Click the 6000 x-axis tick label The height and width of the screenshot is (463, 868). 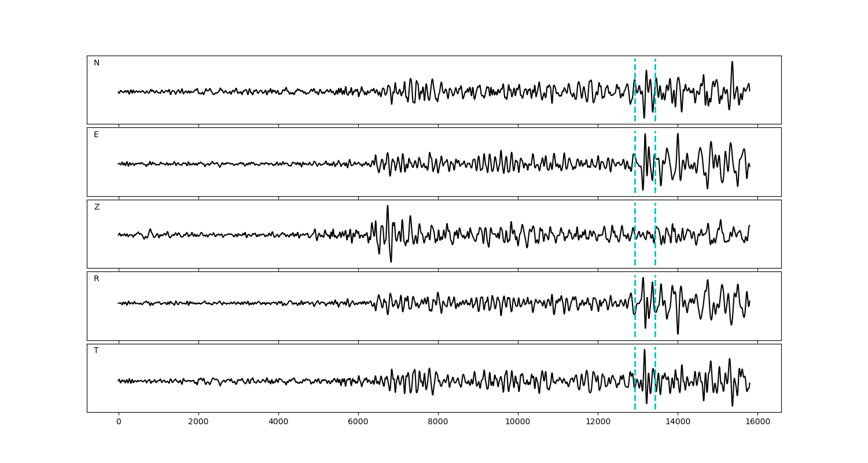pos(358,422)
